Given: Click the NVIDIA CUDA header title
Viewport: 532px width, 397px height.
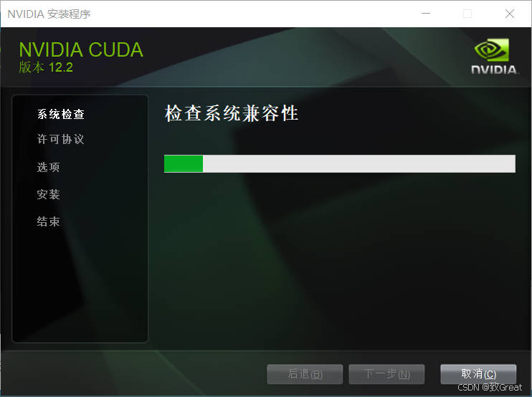Looking at the screenshot, I should coord(81,50).
